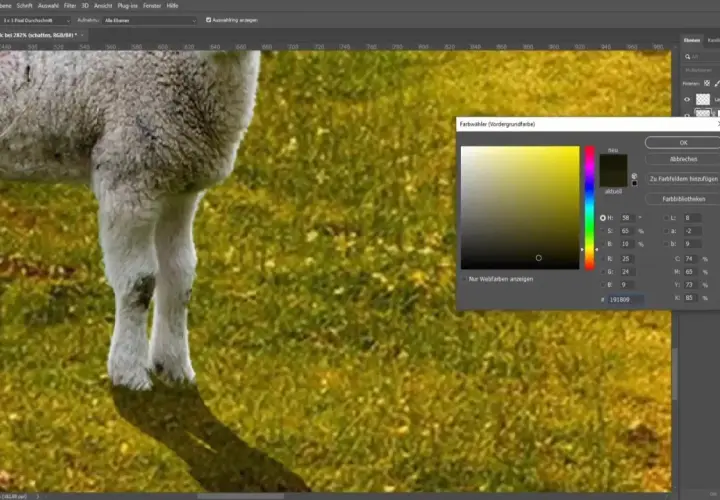Image resolution: width=720 pixels, height=500 pixels.
Task: Click inside the color saturation-brightness field
Action: pos(520,208)
